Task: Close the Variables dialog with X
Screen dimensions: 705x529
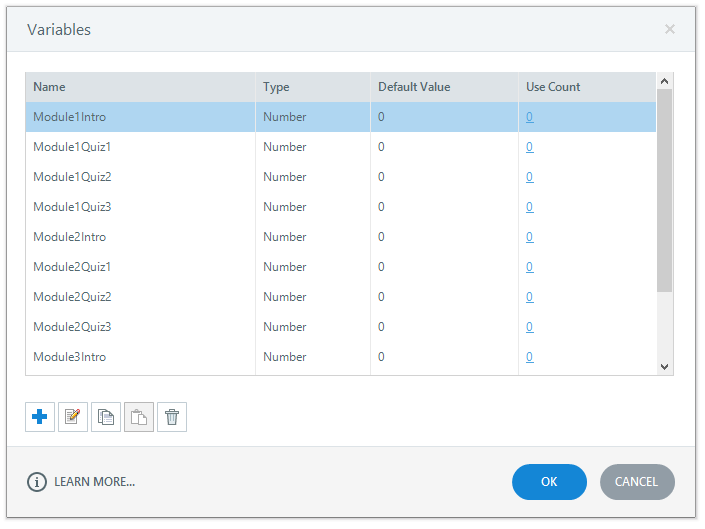Action: [x=670, y=29]
